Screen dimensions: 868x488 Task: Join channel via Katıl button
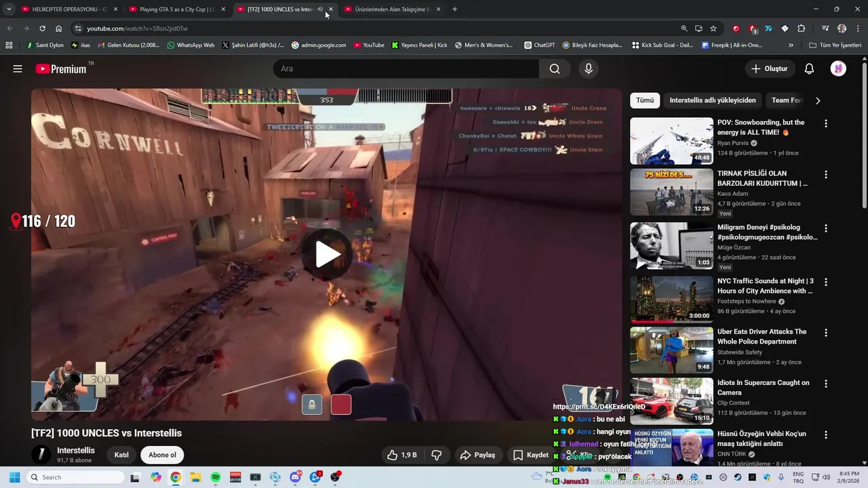coord(121,455)
